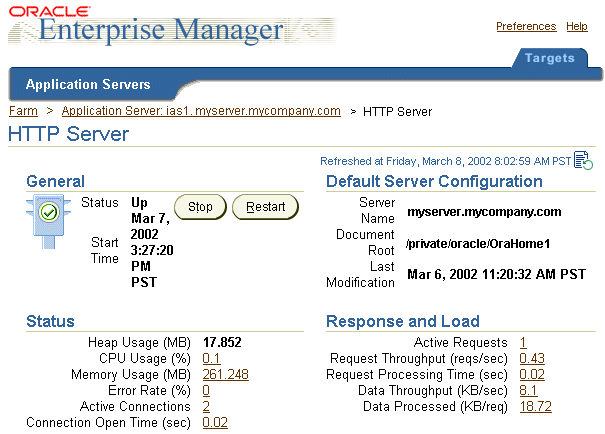Select the Application Servers subtab
This screenshot has height=434, width=605.
click(x=88, y=84)
